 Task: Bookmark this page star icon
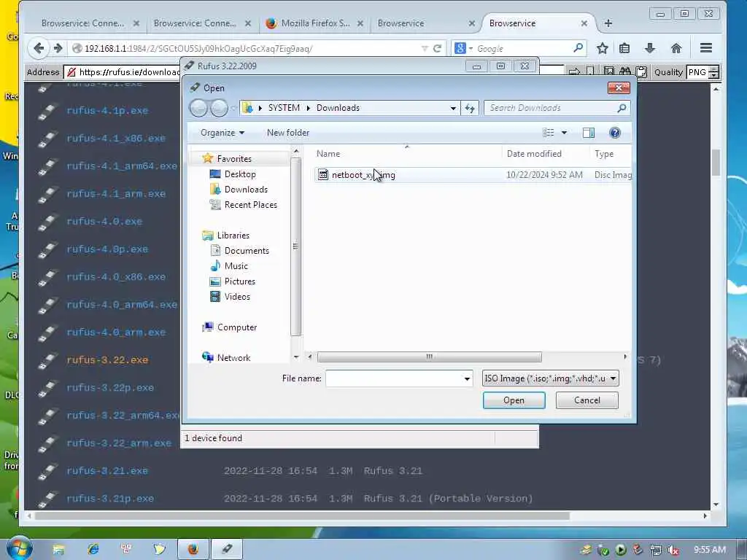click(602, 48)
